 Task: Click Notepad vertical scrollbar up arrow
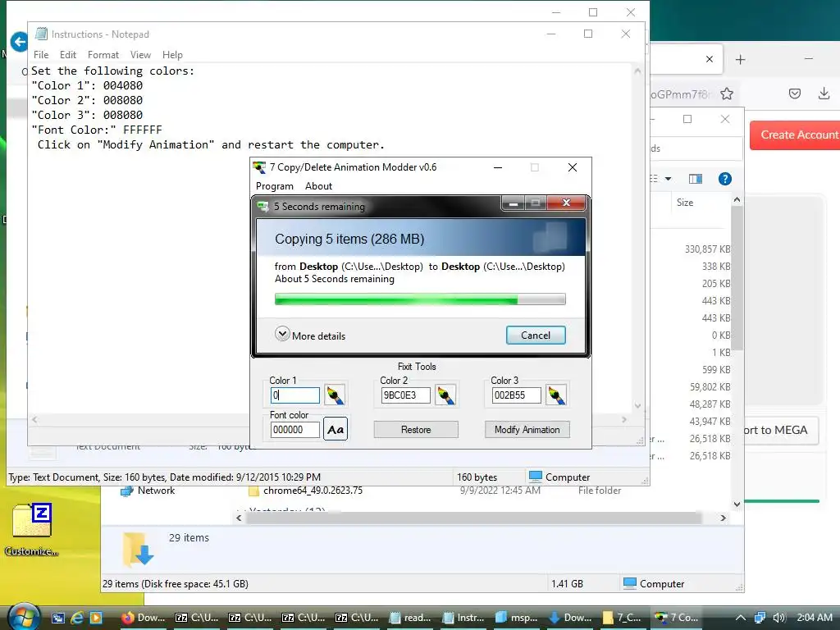[637, 71]
